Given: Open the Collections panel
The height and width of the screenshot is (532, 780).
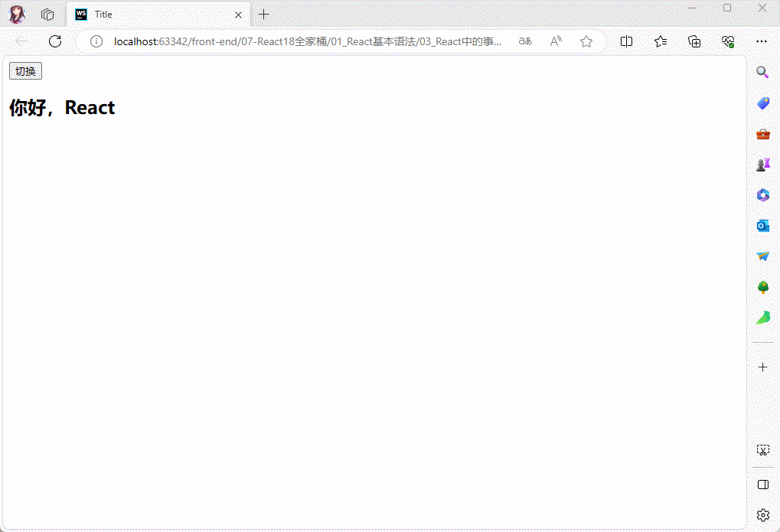Looking at the screenshot, I should 694,41.
